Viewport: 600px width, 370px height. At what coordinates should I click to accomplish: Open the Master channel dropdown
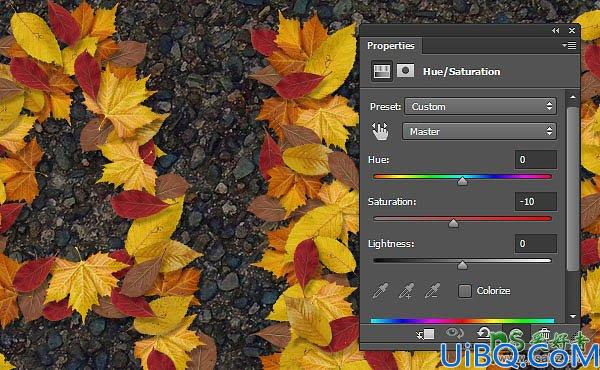coord(479,131)
